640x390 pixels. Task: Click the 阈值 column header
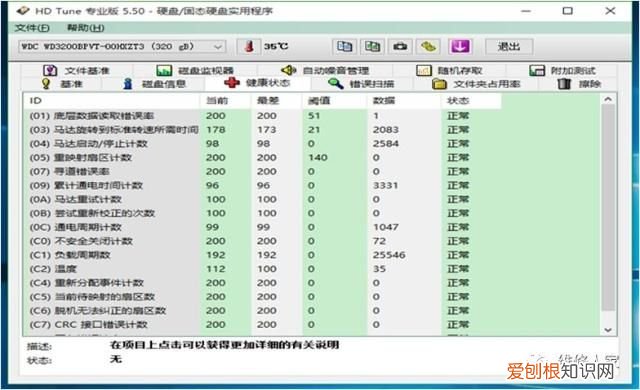(334, 101)
